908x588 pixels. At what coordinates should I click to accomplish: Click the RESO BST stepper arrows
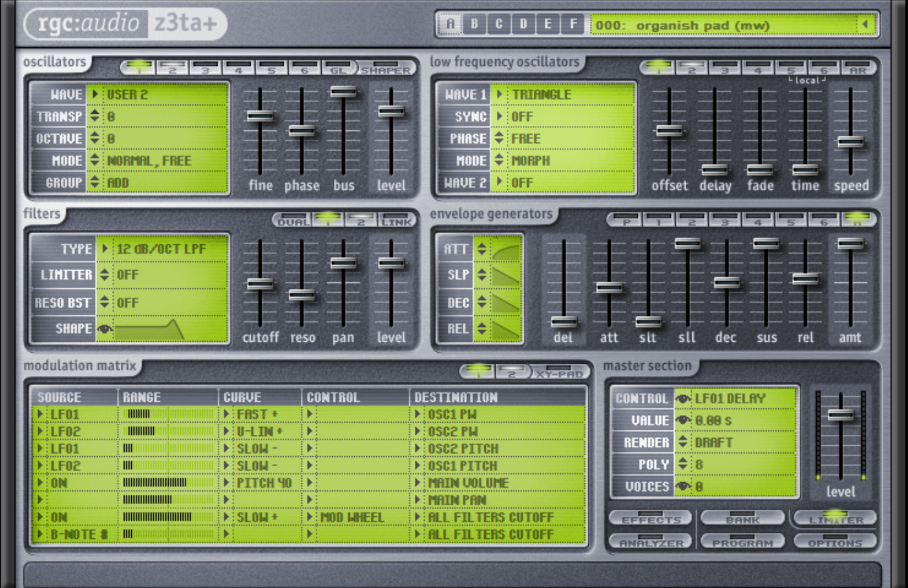click(105, 302)
